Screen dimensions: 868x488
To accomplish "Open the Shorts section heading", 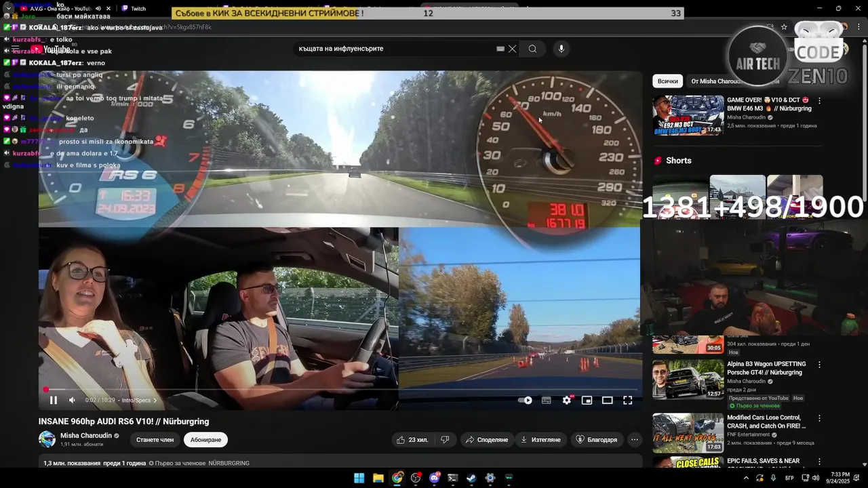I will [678, 161].
